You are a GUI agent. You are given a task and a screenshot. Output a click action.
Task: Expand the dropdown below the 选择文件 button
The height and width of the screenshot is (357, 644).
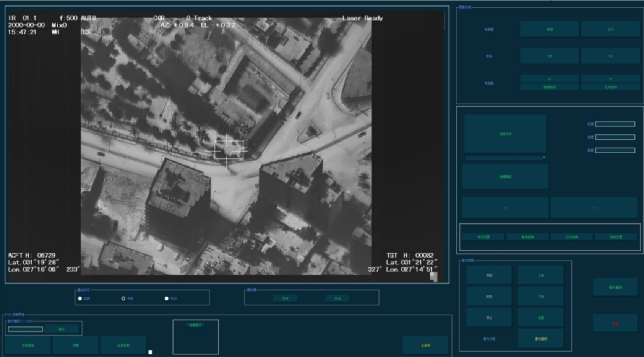tap(505, 157)
